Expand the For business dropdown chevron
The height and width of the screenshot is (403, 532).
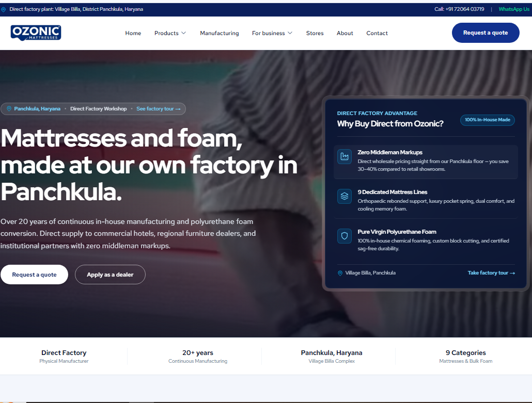click(x=290, y=33)
